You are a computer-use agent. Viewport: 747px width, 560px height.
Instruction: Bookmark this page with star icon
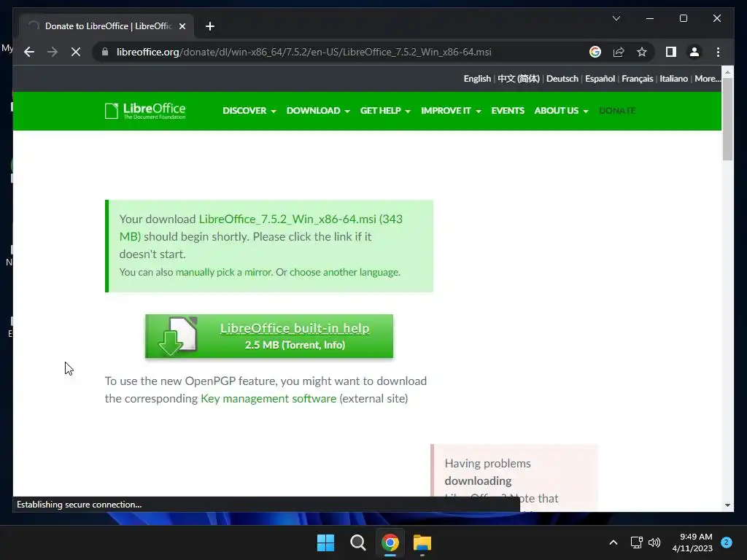(x=642, y=52)
